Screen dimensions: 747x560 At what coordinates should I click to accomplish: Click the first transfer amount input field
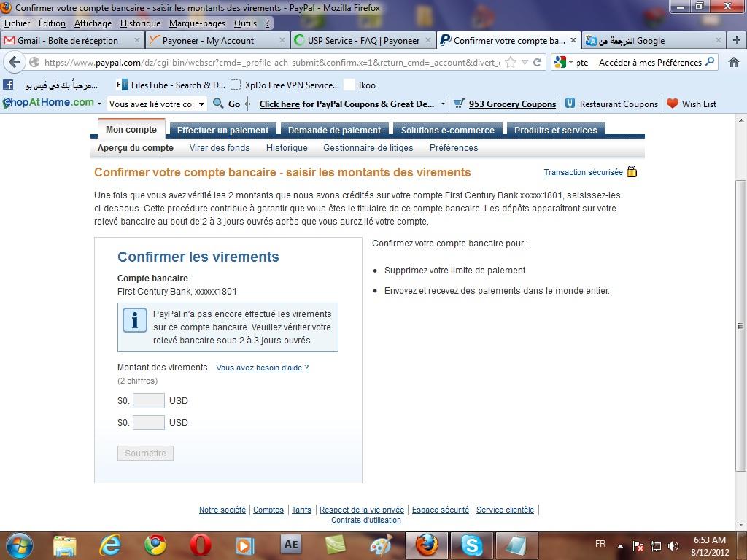(149, 400)
